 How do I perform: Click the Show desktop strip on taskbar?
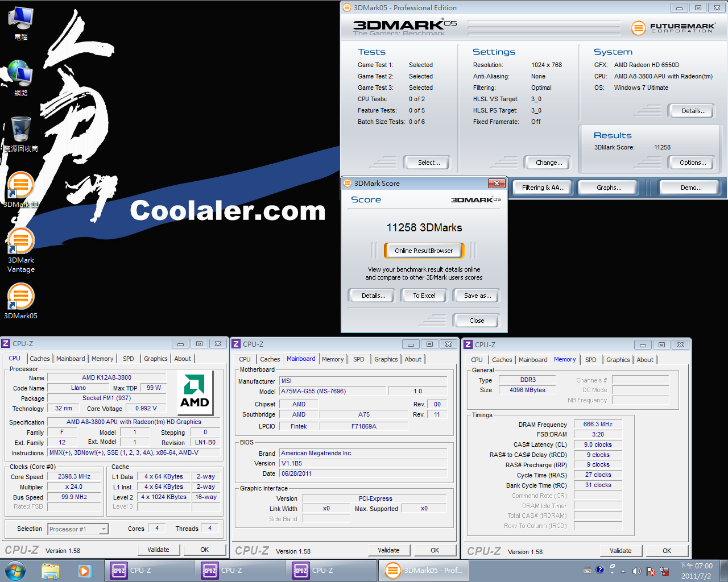tap(723, 571)
